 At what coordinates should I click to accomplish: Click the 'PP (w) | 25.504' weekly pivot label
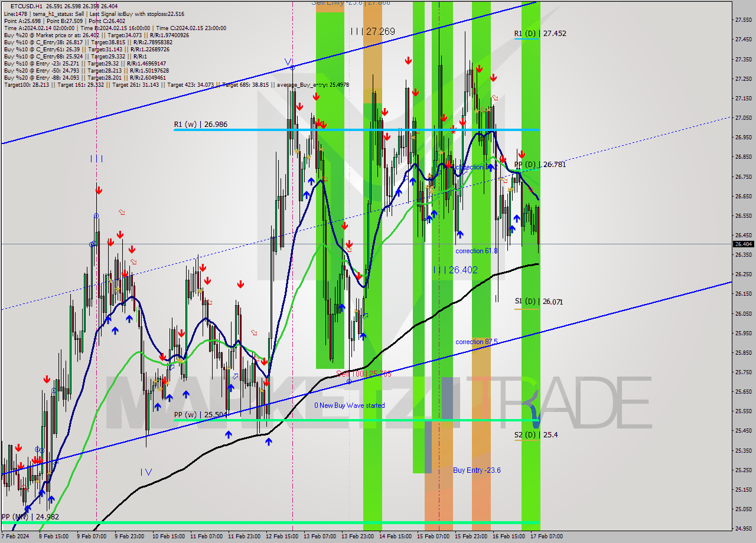[201, 415]
